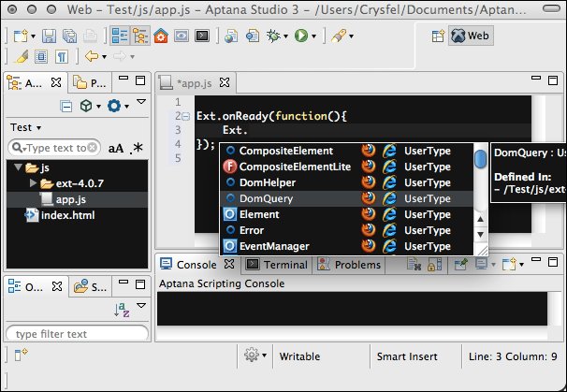
Task: Click the blue gear commands icon
Action: [x=114, y=106]
